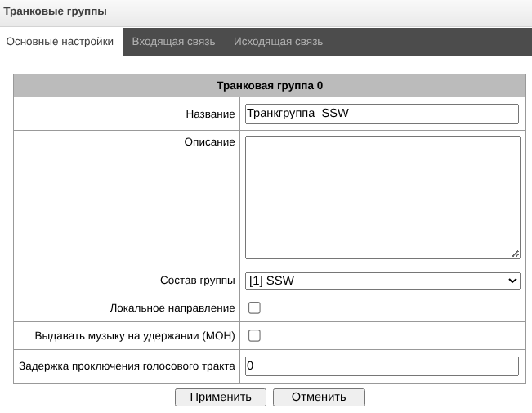This screenshot has width=532, height=413.
Task: Toggle the music on hold (MOH) checkbox
Action: coord(254,335)
